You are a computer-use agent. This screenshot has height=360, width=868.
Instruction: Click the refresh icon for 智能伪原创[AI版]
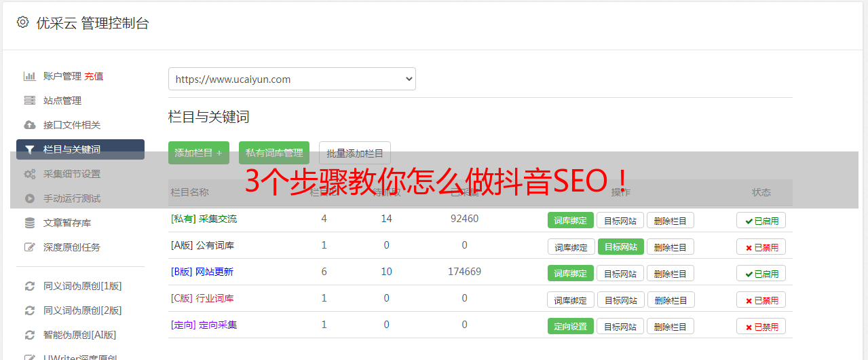(x=29, y=335)
